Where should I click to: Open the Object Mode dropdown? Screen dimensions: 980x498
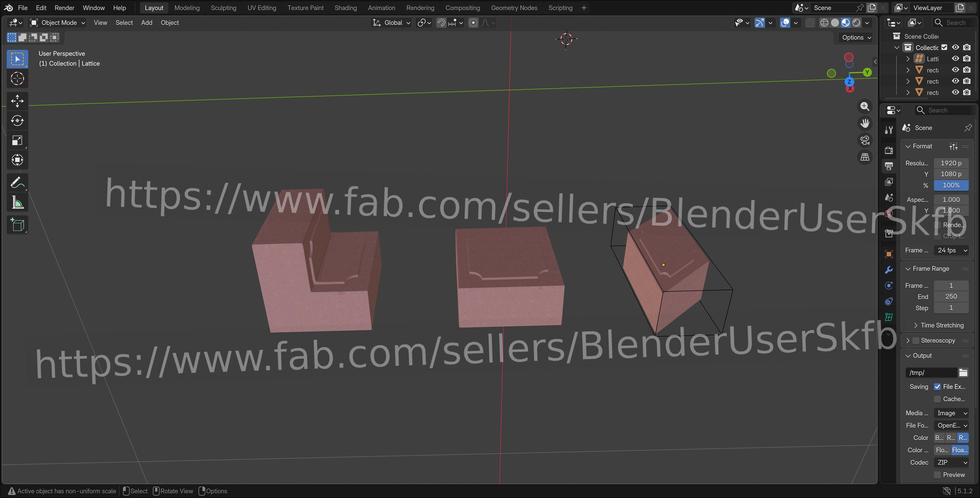click(x=57, y=23)
